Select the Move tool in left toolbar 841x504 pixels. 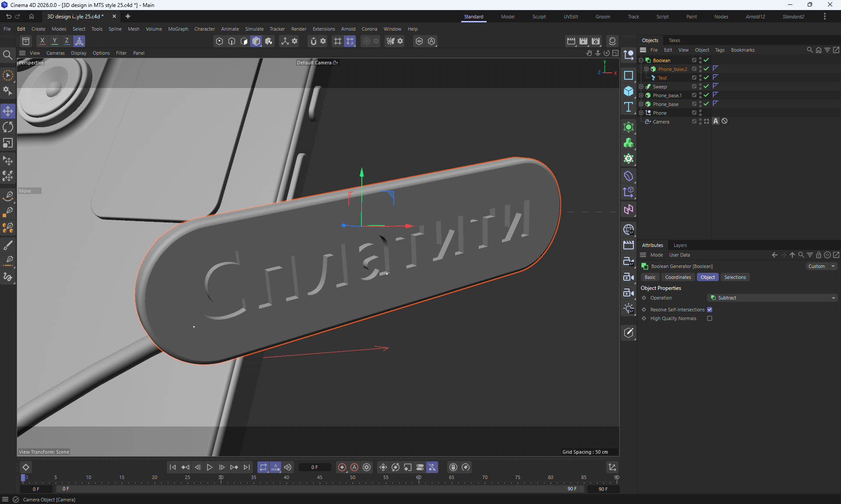coord(8,111)
